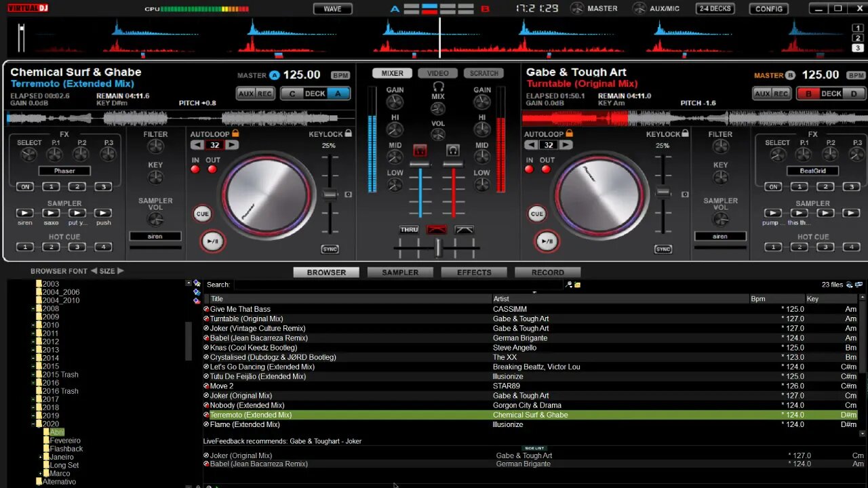Play the 'pump ...' sample on deck B
This screenshot has height=488, width=868.
pos(772,213)
